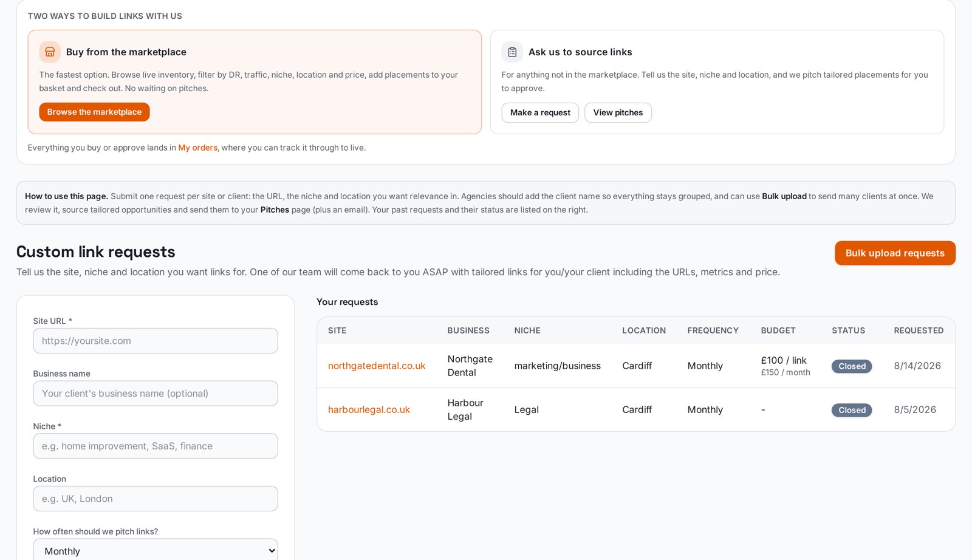
Task: Click the BUDGET column header
Action: [x=778, y=330]
